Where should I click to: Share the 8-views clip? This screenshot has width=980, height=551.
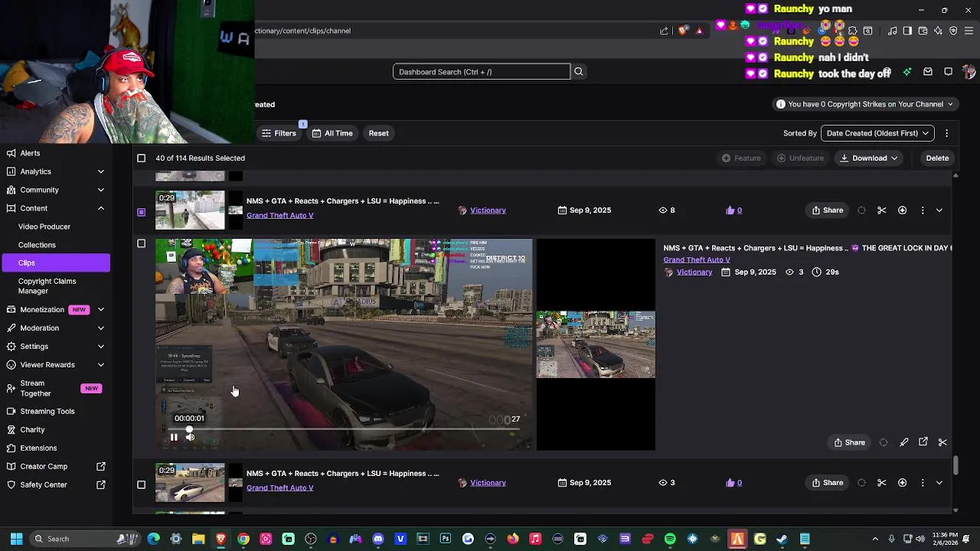(x=828, y=210)
